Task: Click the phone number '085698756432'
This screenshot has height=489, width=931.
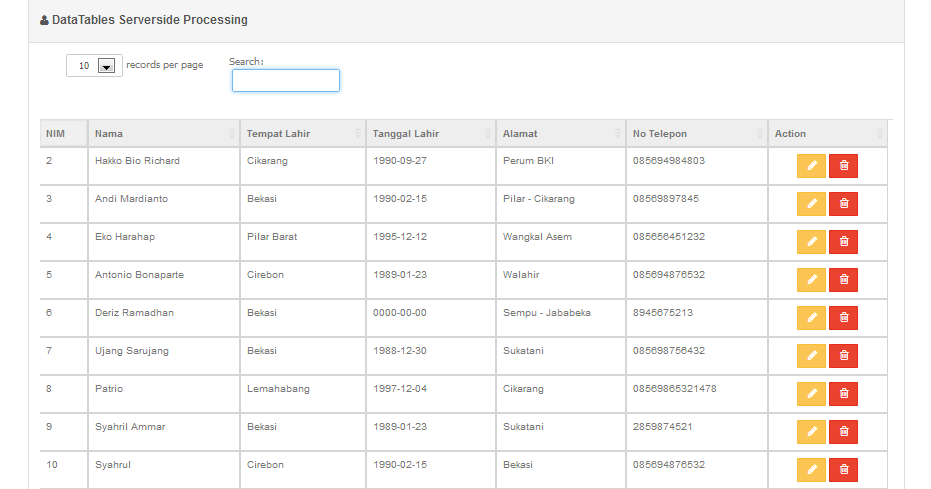Action: pyautogui.click(x=669, y=351)
